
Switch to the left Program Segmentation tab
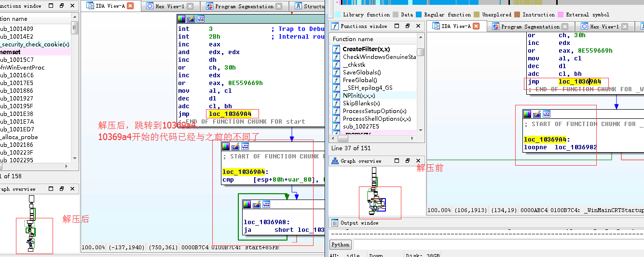click(x=240, y=6)
